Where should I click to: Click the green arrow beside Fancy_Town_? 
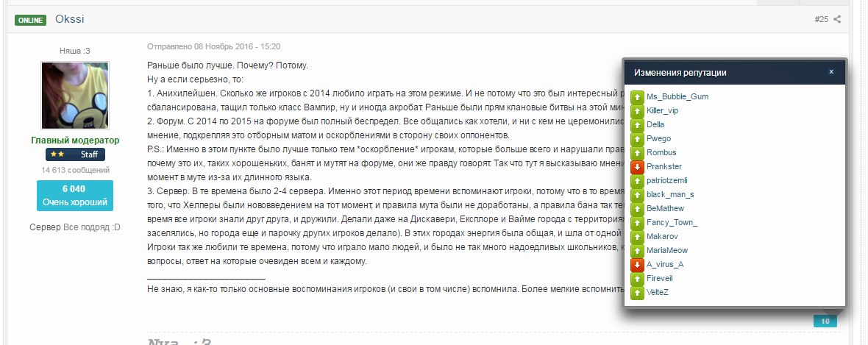point(637,223)
